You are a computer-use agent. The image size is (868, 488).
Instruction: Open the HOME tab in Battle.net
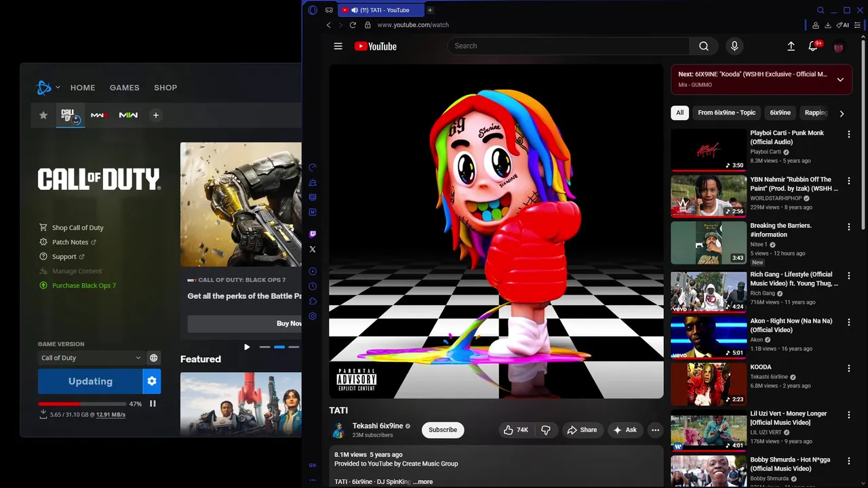(83, 87)
